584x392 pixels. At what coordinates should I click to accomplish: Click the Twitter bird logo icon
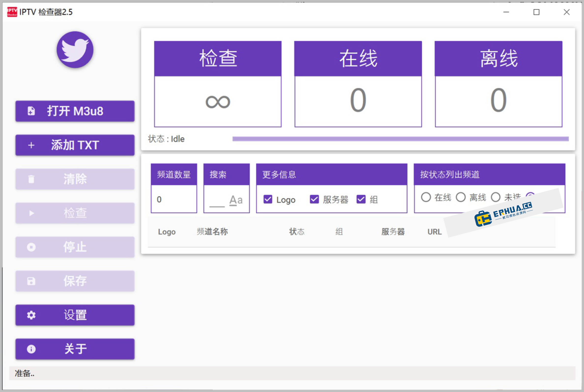coord(75,50)
